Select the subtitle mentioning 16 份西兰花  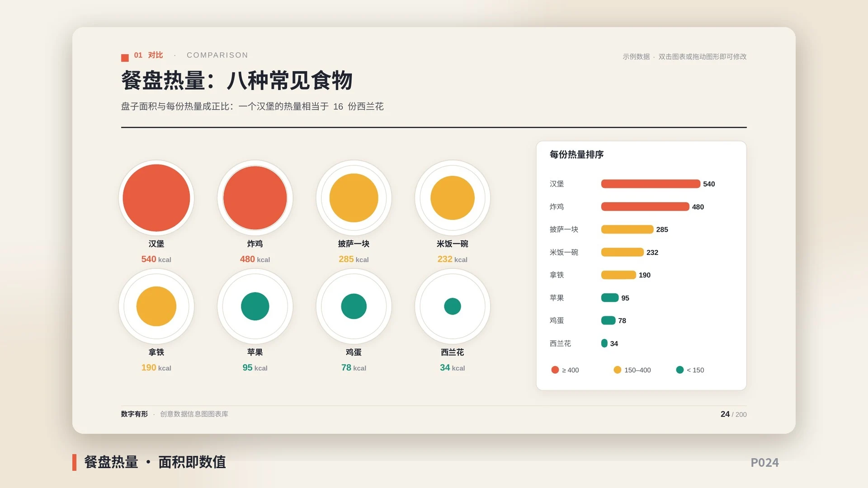click(x=252, y=107)
